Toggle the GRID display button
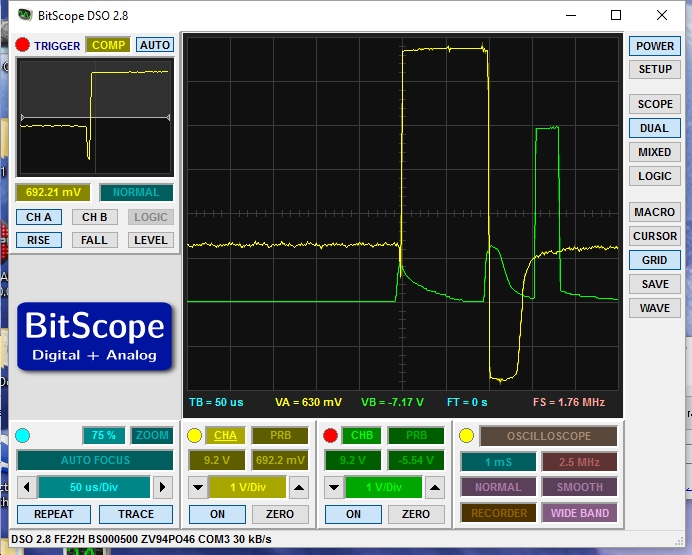This screenshot has width=692, height=555. coord(654,260)
